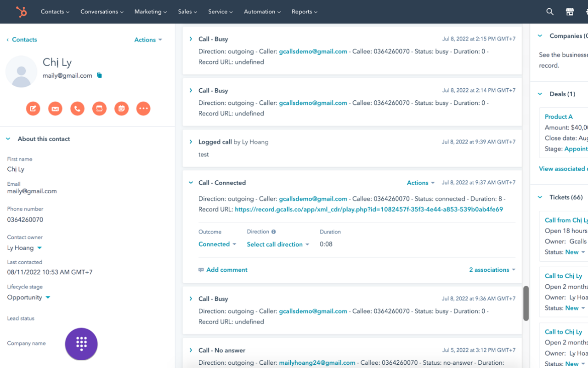This screenshot has width=588, height=368.
Task: Open the purple Gcalls dialpad widget
Action: 81,344
